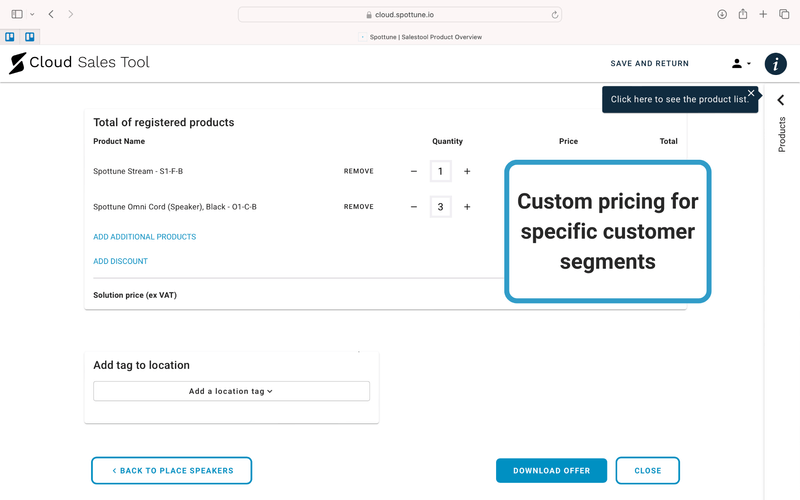Open the sidebar options chevron
This screenshot has width=800, height=500.
point(32,14)
